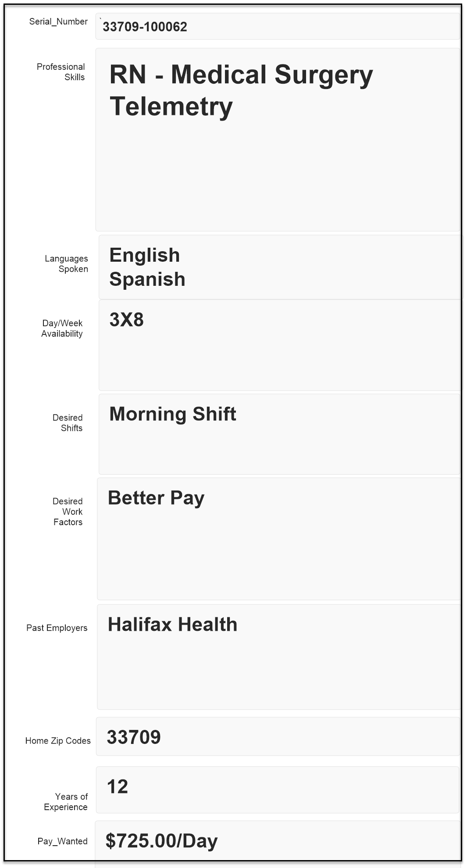Click the Serial_Number input field
467x868 pixels.
point(277,27)
